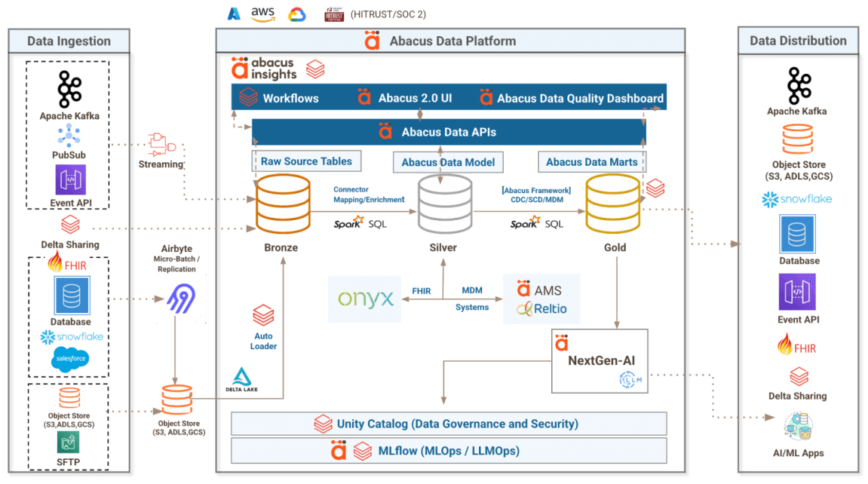Select Apache Kafka icon in Data Distribution
868x484 pixels.
(x=799, y=86)
